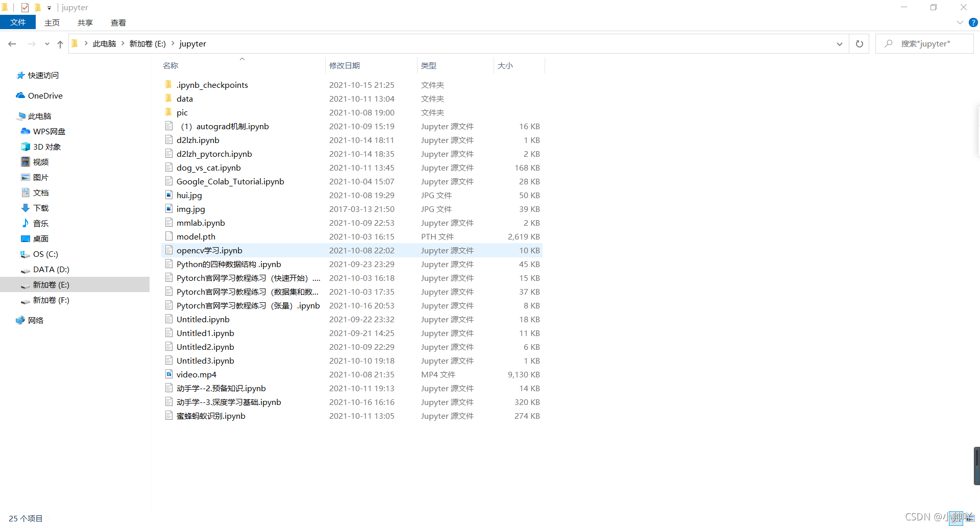Click 此电脑 in the address breadcrumb
980x526 pixels.
[x=105, y=44]
